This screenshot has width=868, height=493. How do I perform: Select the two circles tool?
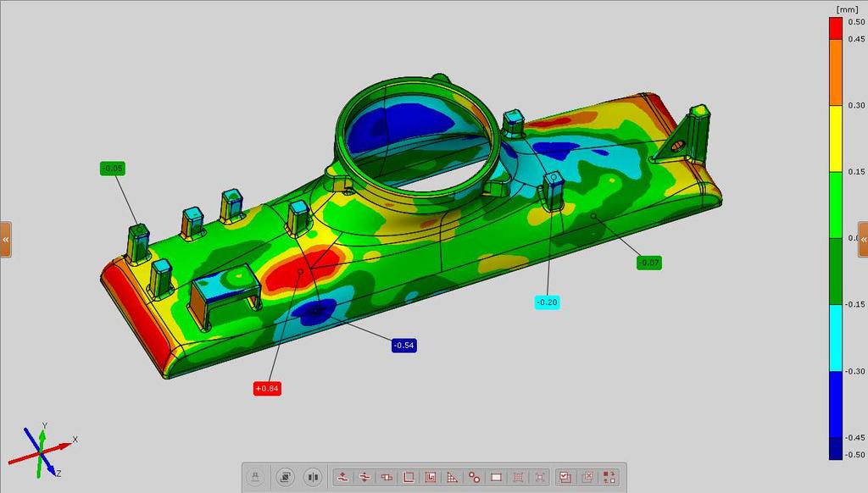click(475, 476)
